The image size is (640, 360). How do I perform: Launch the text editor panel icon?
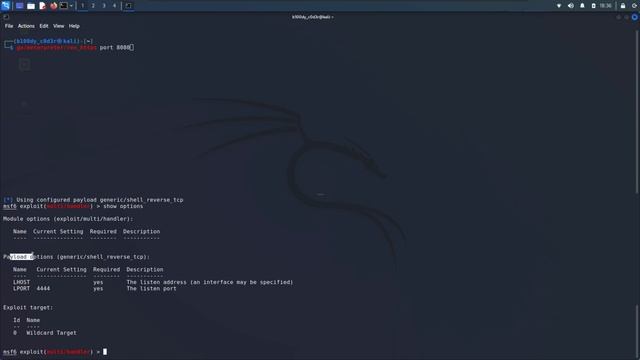click(x=42, y=6)
